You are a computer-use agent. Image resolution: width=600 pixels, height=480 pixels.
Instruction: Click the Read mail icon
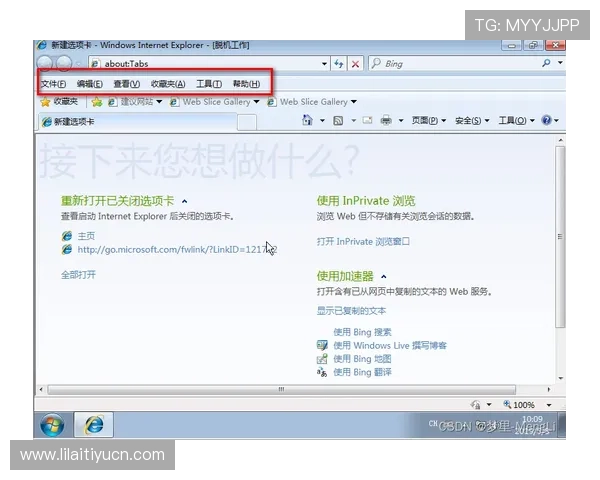click(367, 121)
